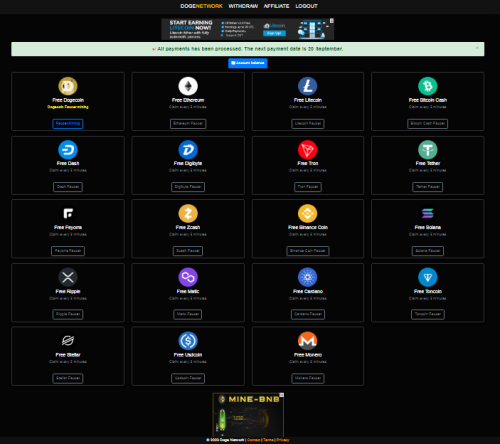Close the Litecoin banner ad corner icon

pyautogui.click(x=332, y=21)
